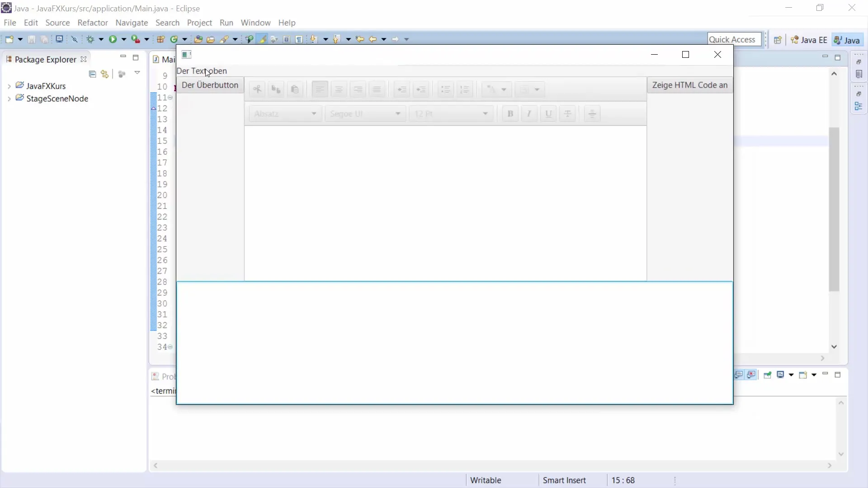This screenshot has height=488, width=868.
Task: Click the New Java Package icon
Action: click(x=160, y=39)
